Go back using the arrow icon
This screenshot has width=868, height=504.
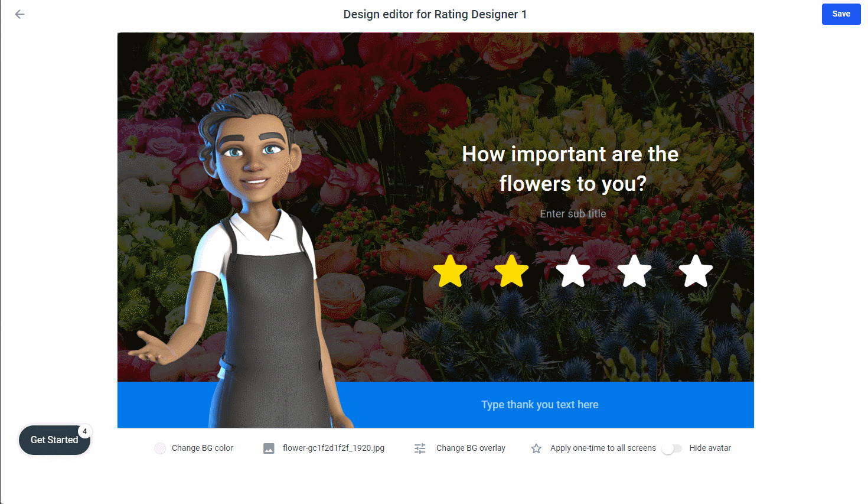(19, 14)
